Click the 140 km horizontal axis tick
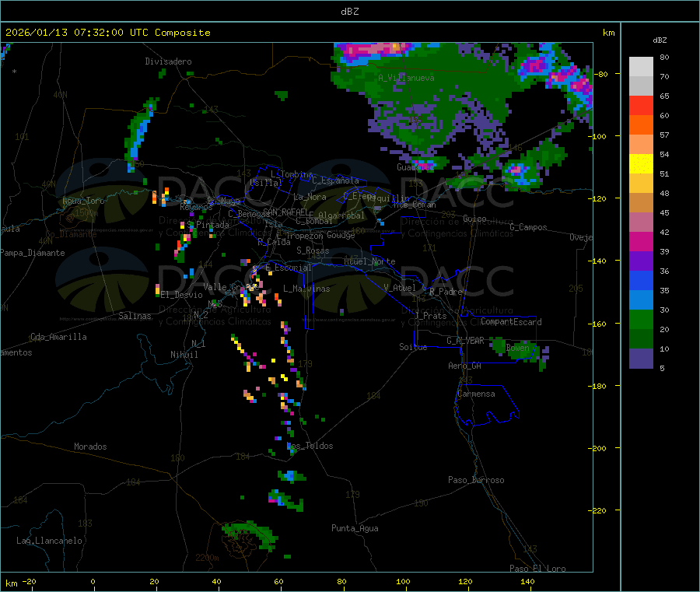 527,581
